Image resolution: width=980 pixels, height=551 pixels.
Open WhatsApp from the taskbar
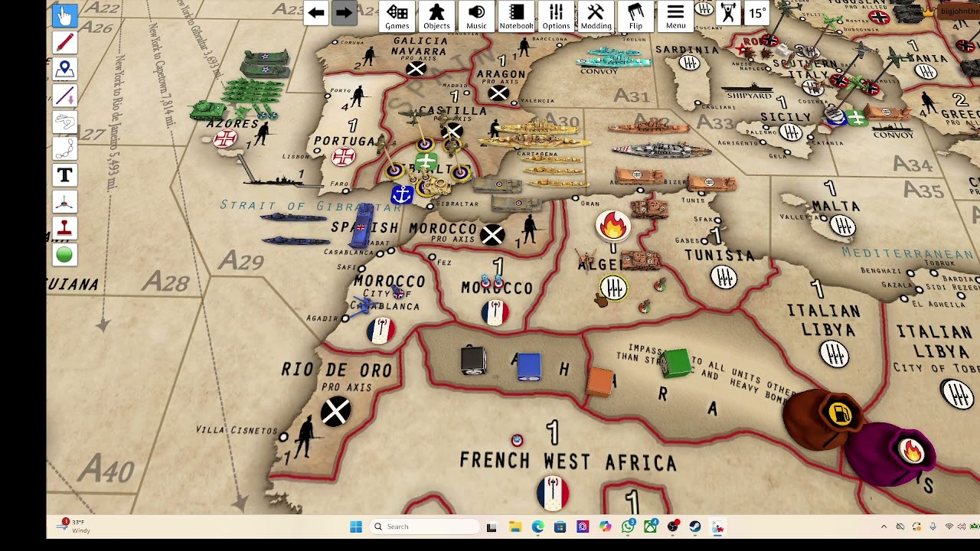[628, 527]
